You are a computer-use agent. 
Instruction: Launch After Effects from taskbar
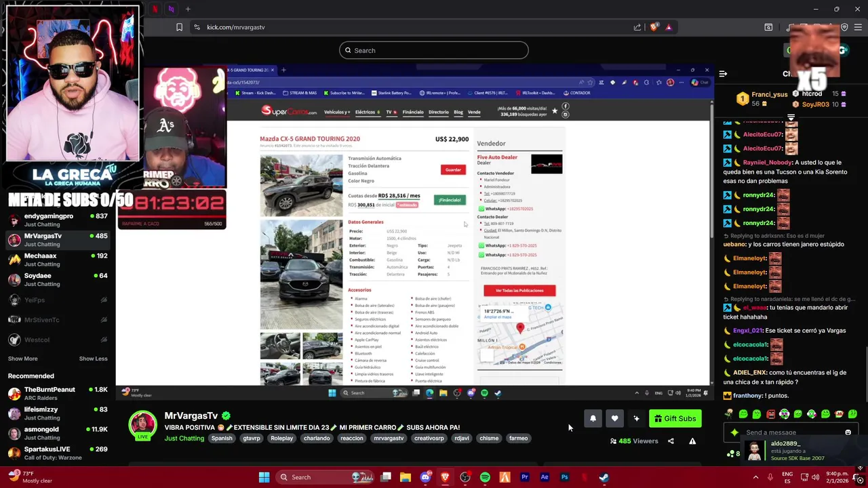(545, 477)
